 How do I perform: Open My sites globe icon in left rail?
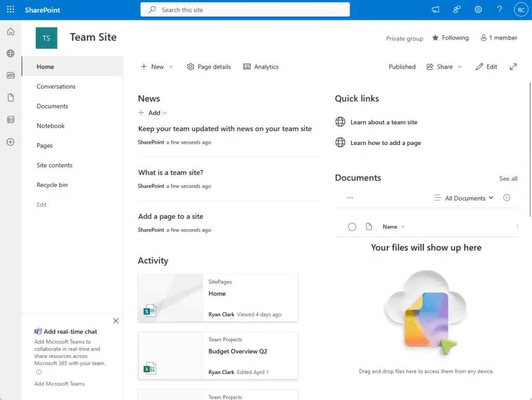tap(10, 54)
